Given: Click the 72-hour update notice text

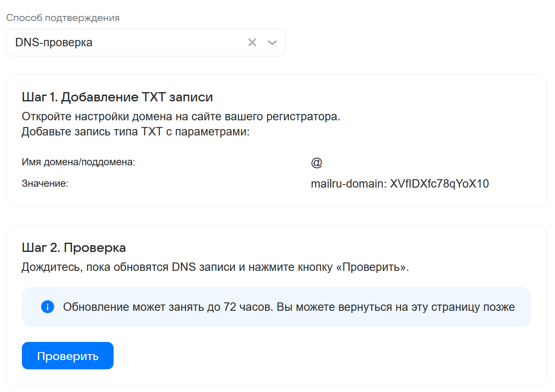Looking at the screenshot, I should point(289,307).
